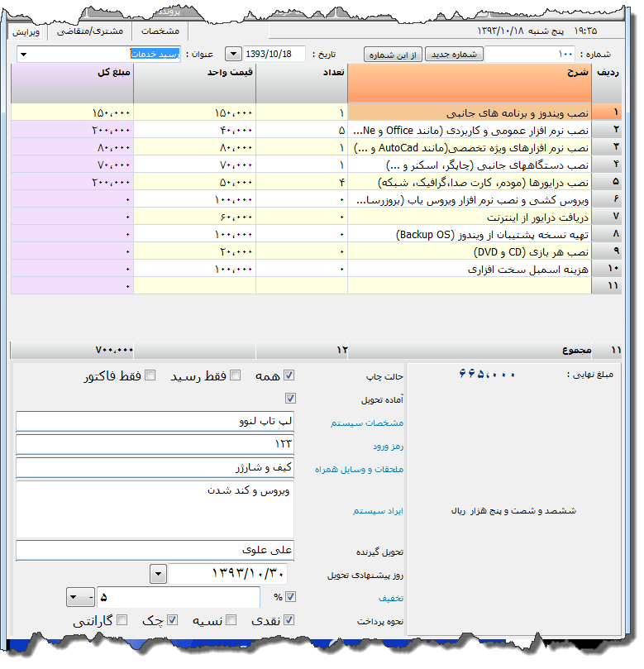Click the password field showing ۱۲۳
This screenshot has height=669, width=644.
tap(155, 445)
